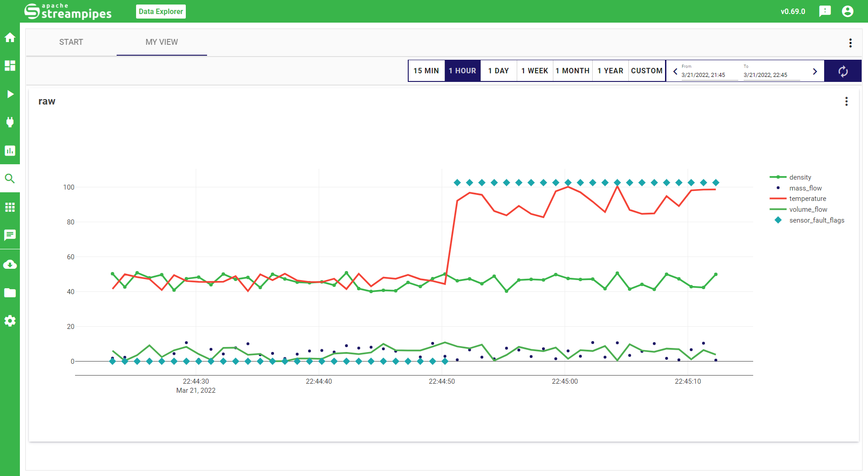The image size is (868, 476).
Task: Select the MY VIEW tab
Action: (161, 42)
